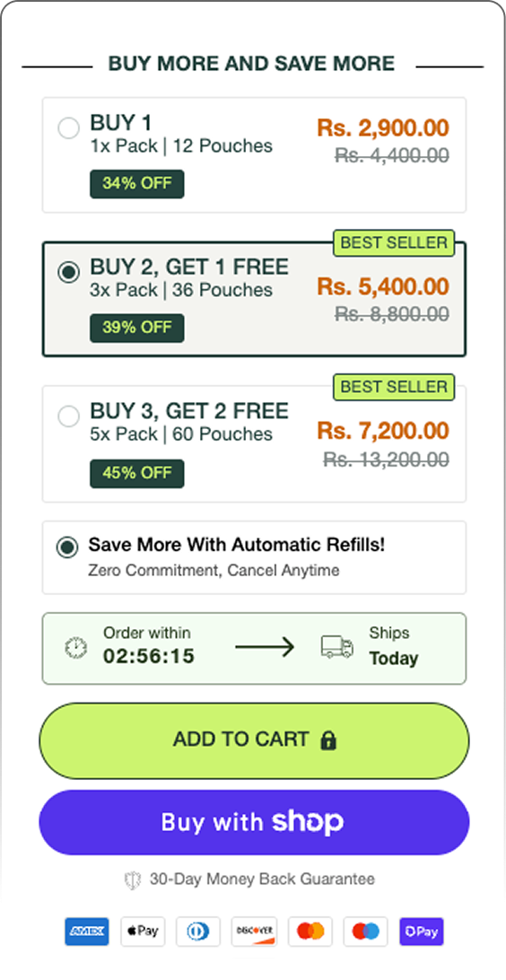Click the shield icon beside Money Back Guarantee

133,880
